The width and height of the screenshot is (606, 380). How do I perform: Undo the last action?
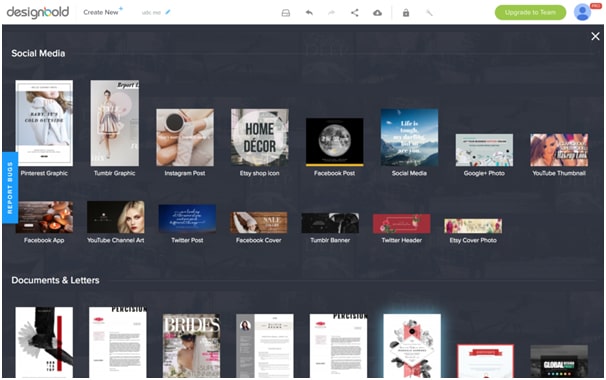pos(309,13)
